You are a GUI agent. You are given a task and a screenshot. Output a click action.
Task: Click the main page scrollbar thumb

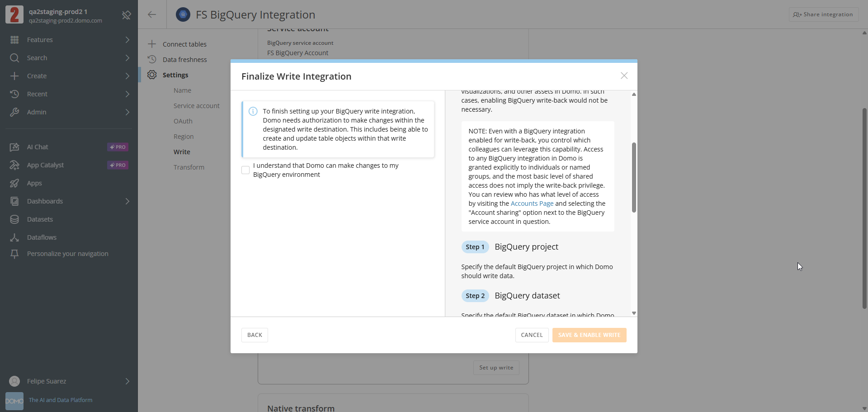864,208
